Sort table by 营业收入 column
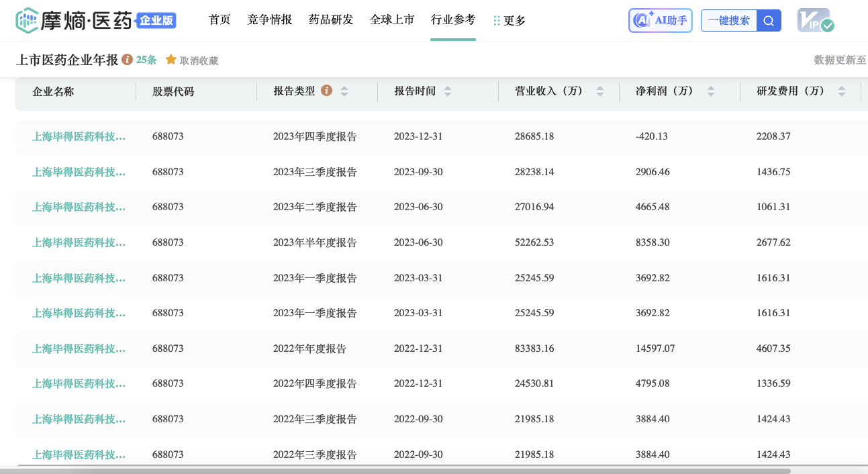This screenshot has width=868, height=474. click(x=600, y=91)
